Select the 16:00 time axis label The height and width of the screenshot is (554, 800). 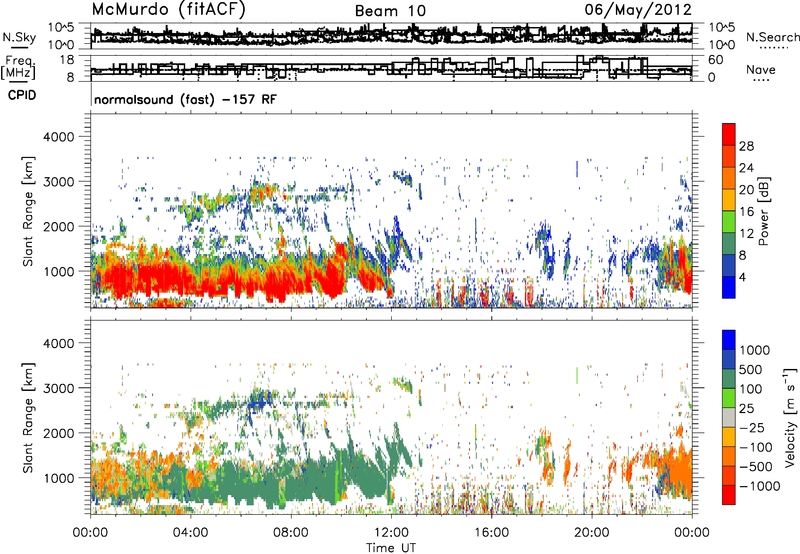click(x=491, y=533)
